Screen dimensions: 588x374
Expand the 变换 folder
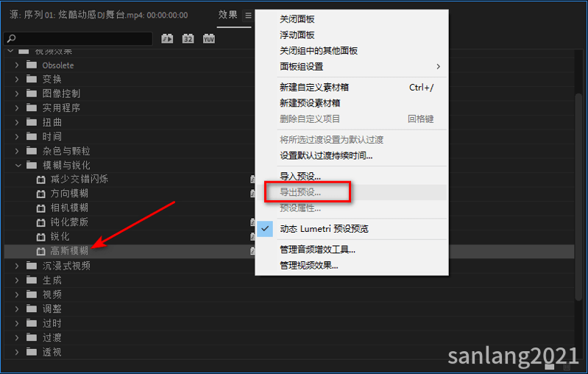pyautogui.click(x=17, y=80)
